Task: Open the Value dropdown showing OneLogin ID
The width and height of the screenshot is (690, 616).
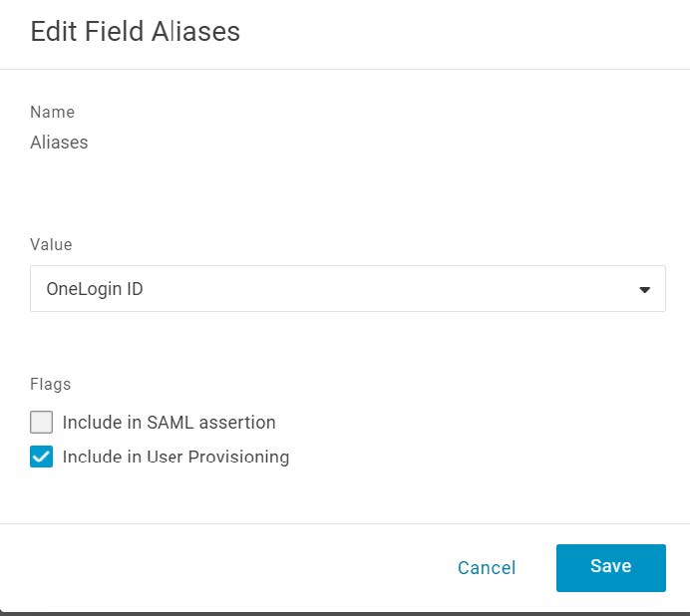Action: pos(348,289)
